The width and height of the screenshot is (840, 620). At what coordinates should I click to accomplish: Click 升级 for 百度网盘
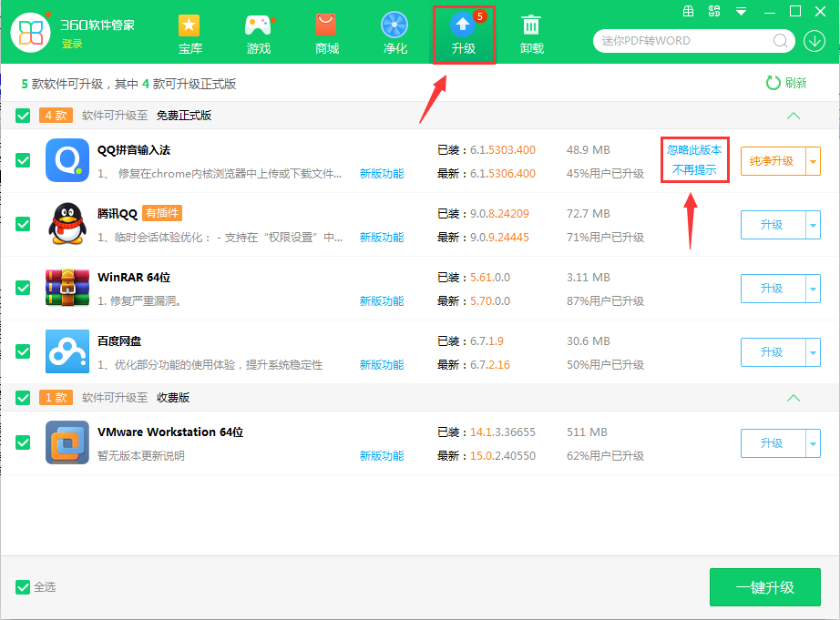click(773, 352)
